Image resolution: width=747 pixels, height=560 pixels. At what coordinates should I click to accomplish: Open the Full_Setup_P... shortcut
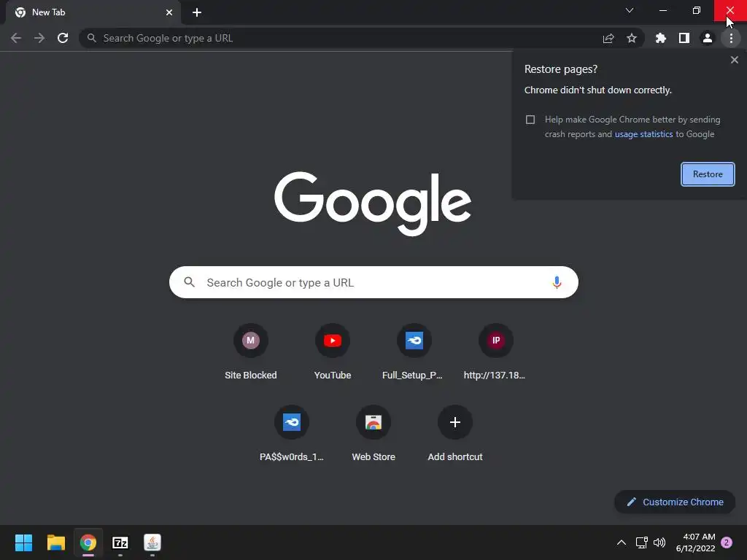pos(414,352)
